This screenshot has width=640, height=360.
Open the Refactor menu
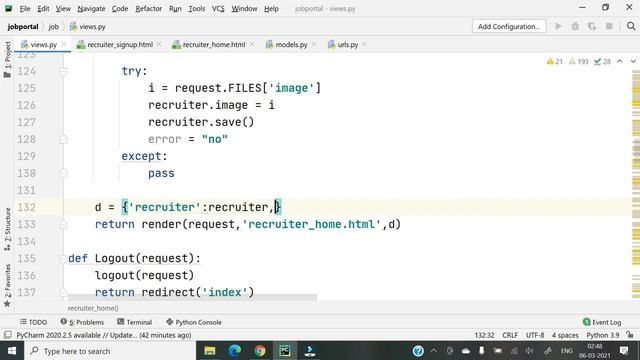[x=148, y=8]
